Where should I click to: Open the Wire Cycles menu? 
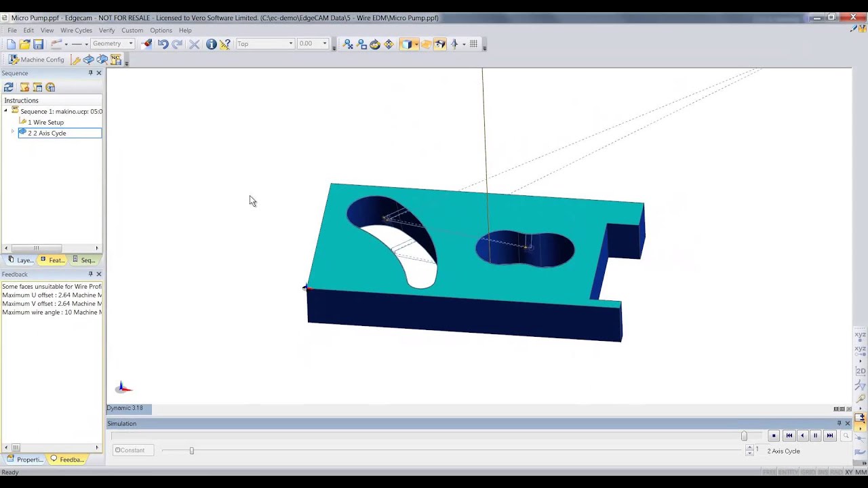[76, 30]
